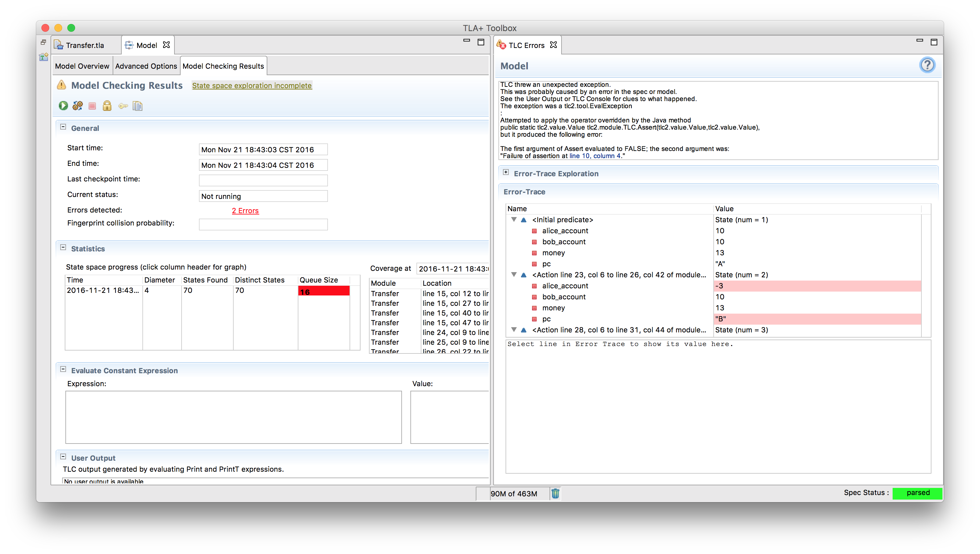Collapse the Initial predicate trace state

(514, 220)
